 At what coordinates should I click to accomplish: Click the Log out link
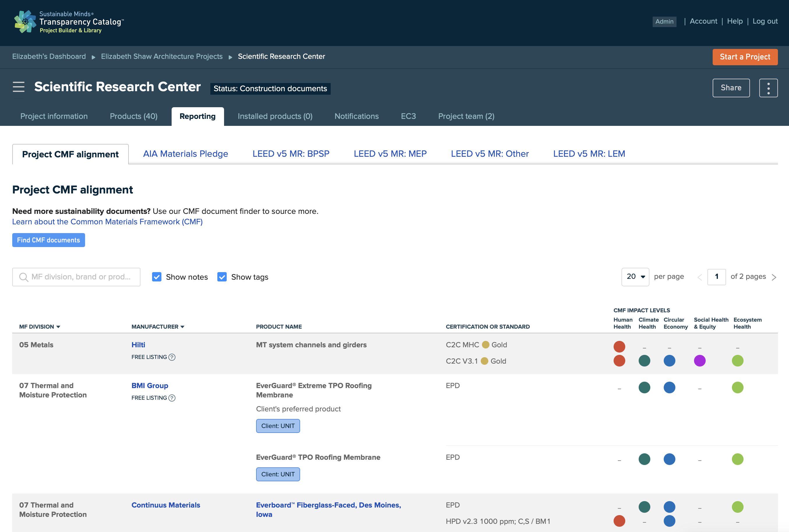pyautogui.click(x=765, y=21)
